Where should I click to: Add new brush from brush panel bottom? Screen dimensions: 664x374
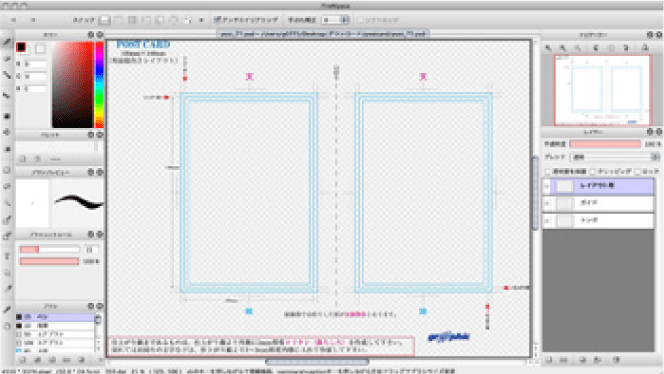pyautogui.click(x=22, y=360)
